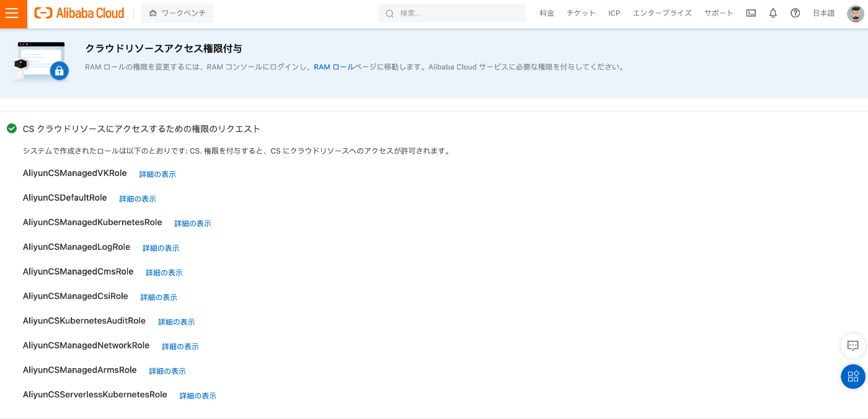Click the Alibaba Cloud logo
This screenshot has height=419, width=868.
coord(79,13)
